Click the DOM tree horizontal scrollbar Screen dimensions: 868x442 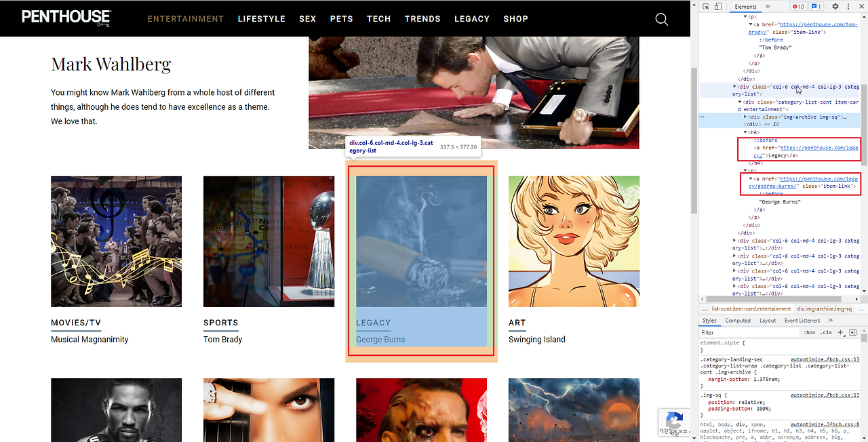point(774,298)
